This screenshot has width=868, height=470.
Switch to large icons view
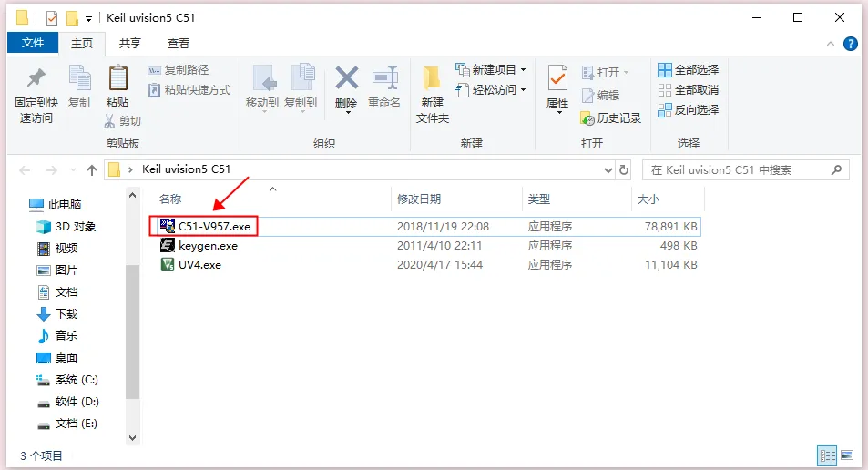(847, 455)
